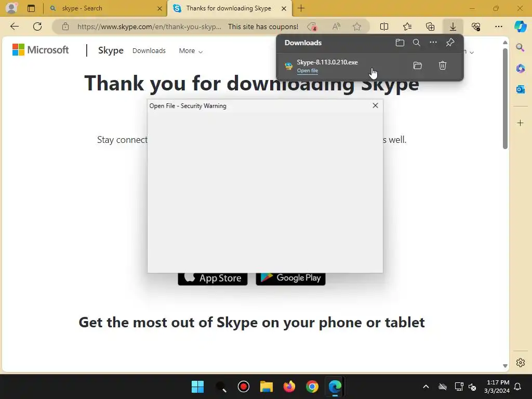Open the notification bell
Screen dimensions: 532x399
point(517,387)
